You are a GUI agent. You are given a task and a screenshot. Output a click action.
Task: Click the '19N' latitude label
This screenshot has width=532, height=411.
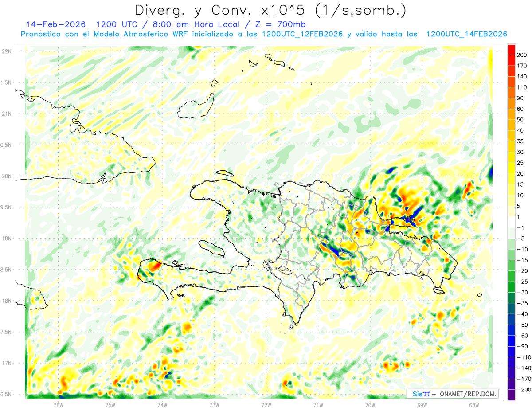point(6,239)
